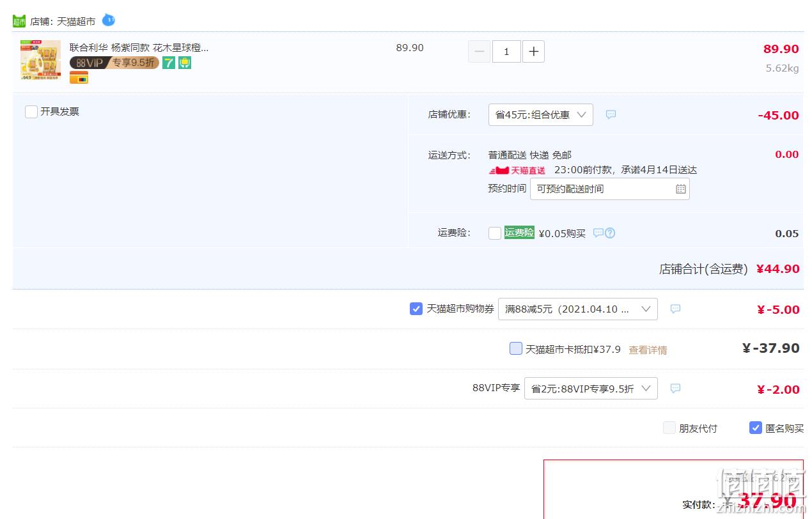The height and width of the screenshot is (519, 812).
Task: Expand the 省2元:88VIP专享9.5折 dropdown
Action: pos(591,388)
